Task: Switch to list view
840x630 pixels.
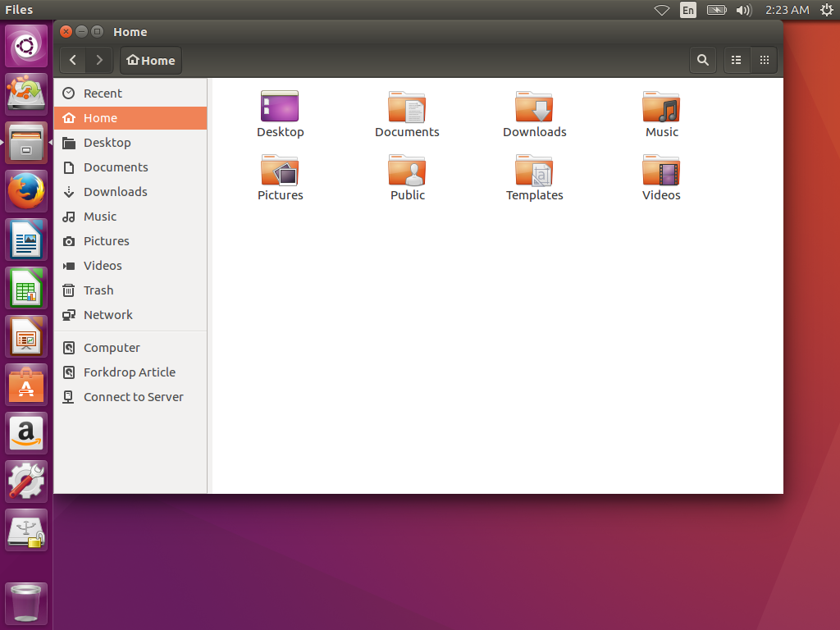Action: pyautogui.click(x=736, y=60)
